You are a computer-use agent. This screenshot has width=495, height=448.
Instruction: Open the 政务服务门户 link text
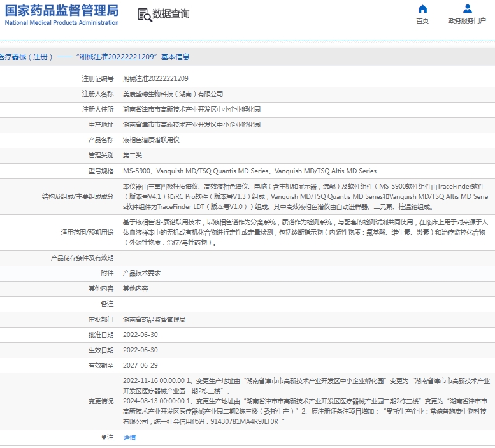[467, 21]
